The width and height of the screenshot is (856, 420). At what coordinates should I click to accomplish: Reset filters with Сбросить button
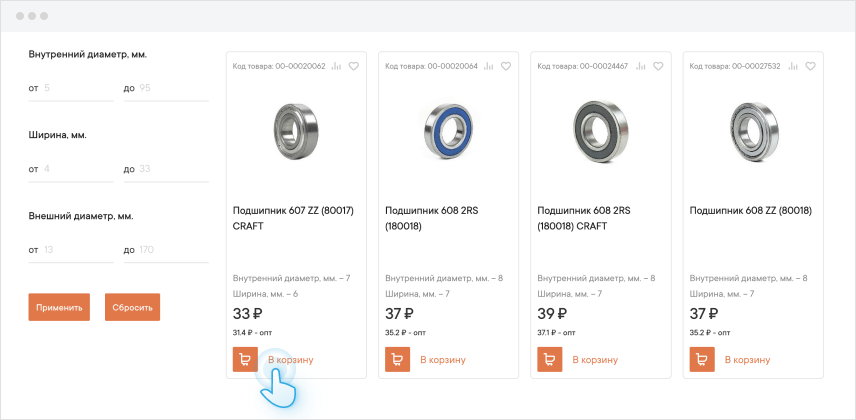[132, 307]
